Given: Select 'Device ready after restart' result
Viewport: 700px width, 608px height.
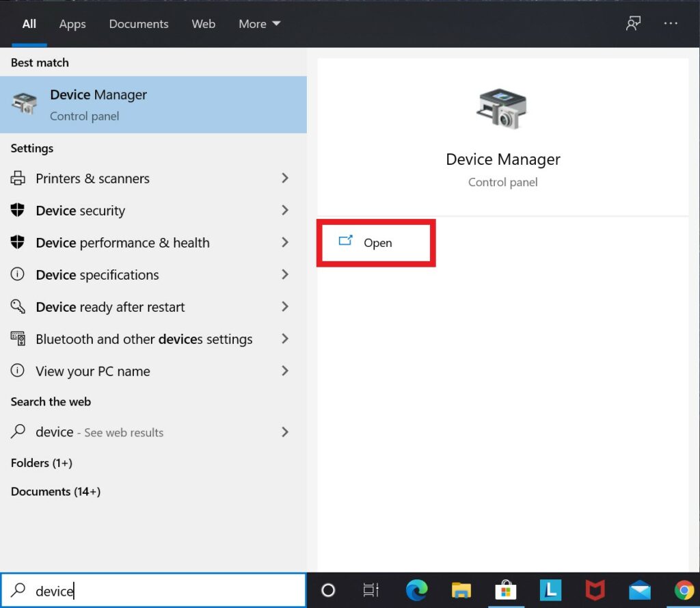Looking at the screenshot, I should click(x=153, y=307).
